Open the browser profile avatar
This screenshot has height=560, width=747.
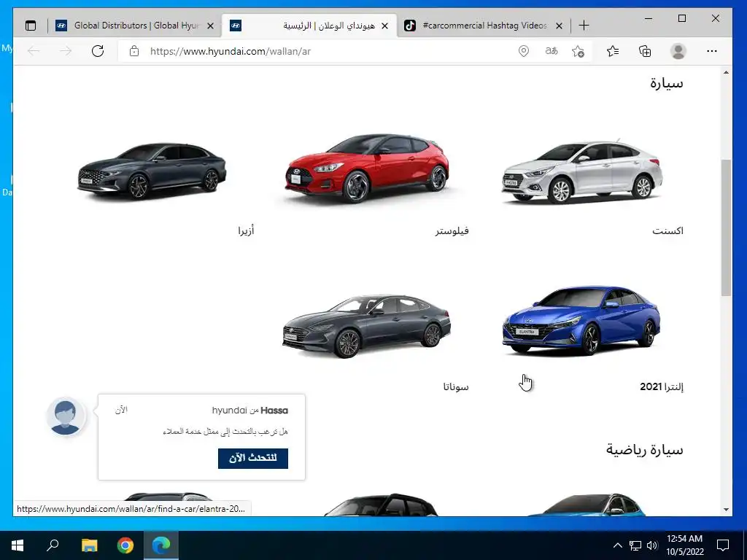tap(678, 51)
